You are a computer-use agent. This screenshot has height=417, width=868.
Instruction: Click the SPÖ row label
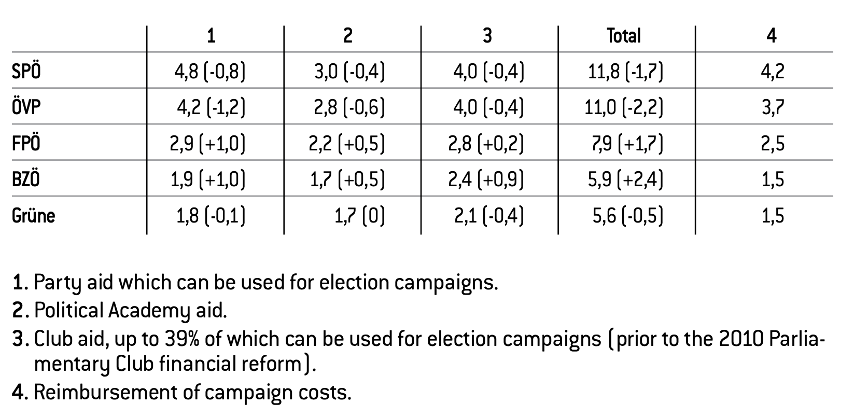click(26, 71)
